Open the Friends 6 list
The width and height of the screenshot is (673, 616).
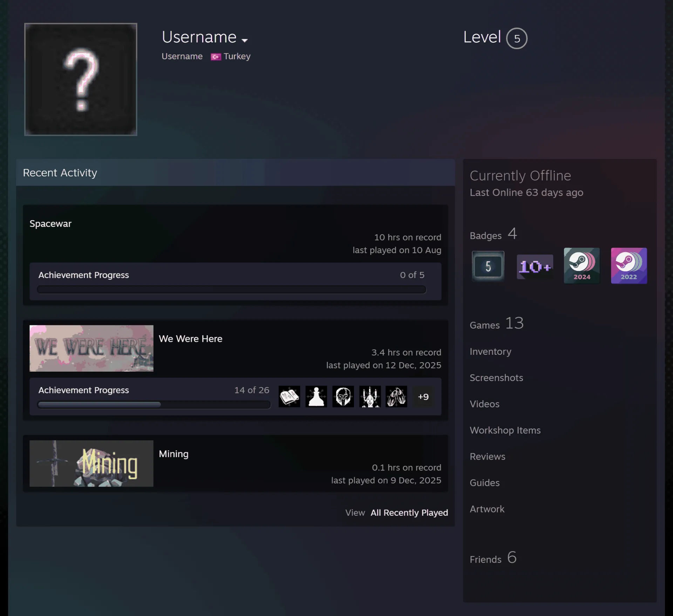pyautogui.click(x=493, y=558)
